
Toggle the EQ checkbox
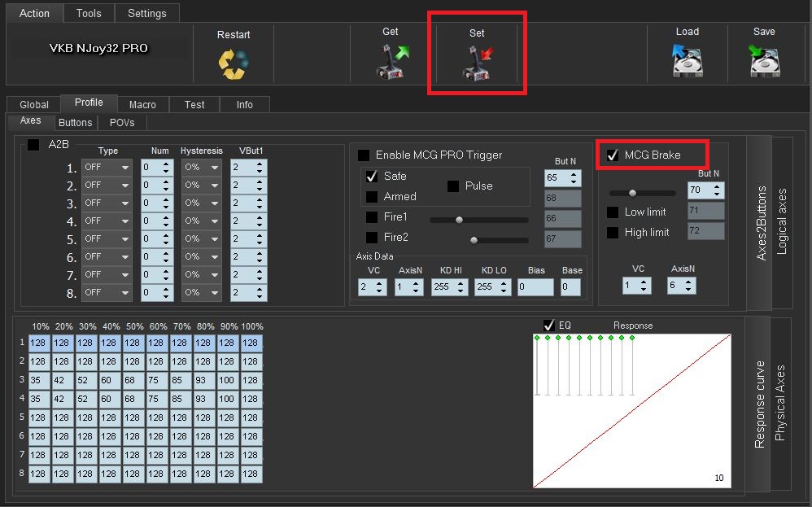[x=549, y=326]
